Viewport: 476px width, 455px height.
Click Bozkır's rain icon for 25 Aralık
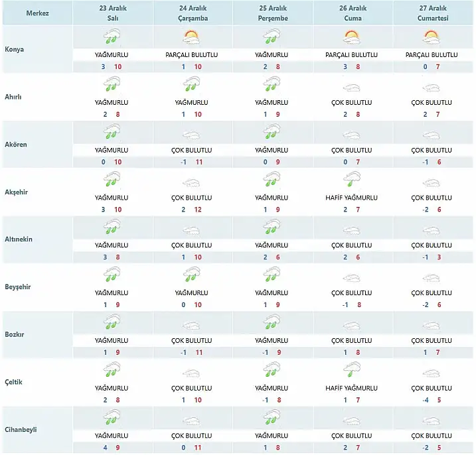(271, 323)
